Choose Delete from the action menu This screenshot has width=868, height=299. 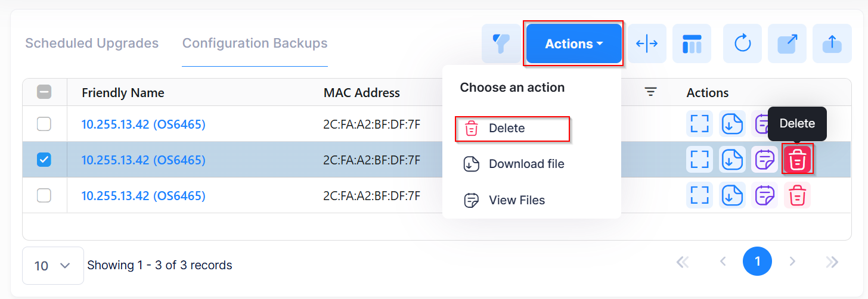[507, 129]
